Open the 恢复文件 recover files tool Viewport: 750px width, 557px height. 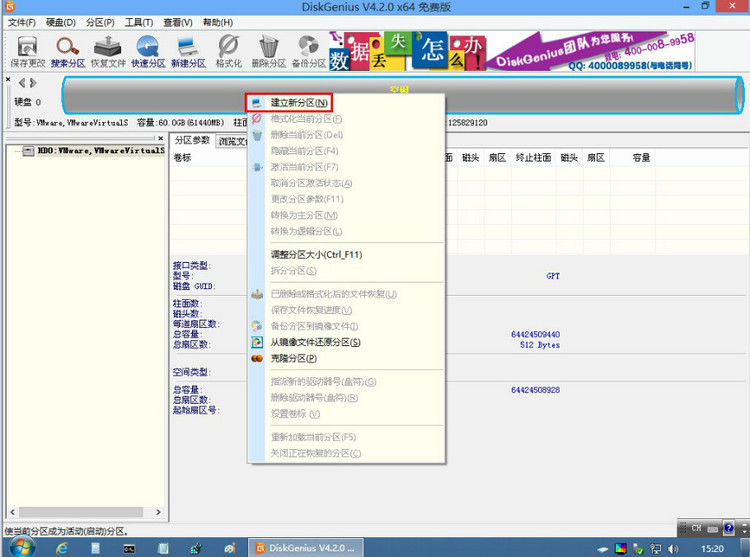click(x=108, y=50)
